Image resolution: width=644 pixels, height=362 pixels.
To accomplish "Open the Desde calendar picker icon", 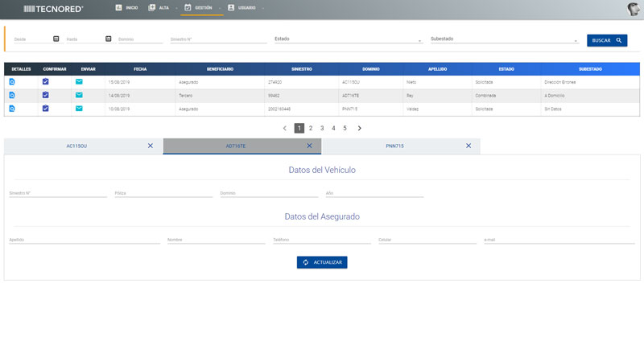I will click(56, 39).
